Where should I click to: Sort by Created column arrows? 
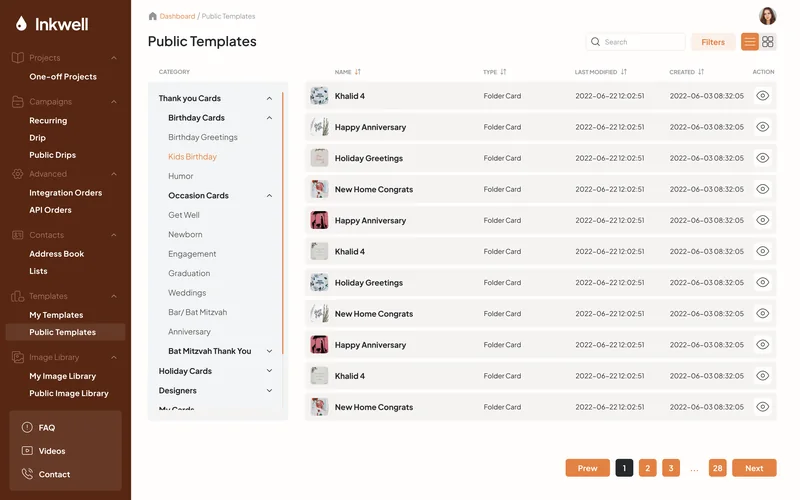coord(701,72)
